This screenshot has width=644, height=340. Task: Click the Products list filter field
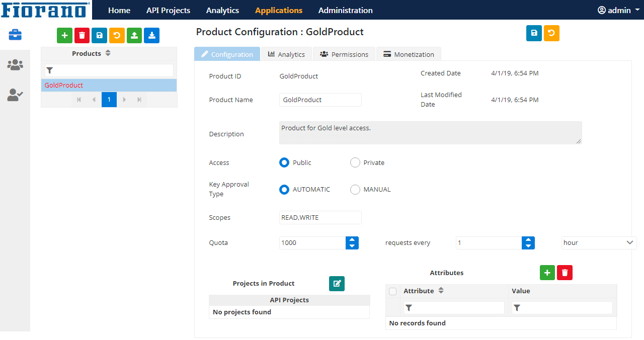109,70
